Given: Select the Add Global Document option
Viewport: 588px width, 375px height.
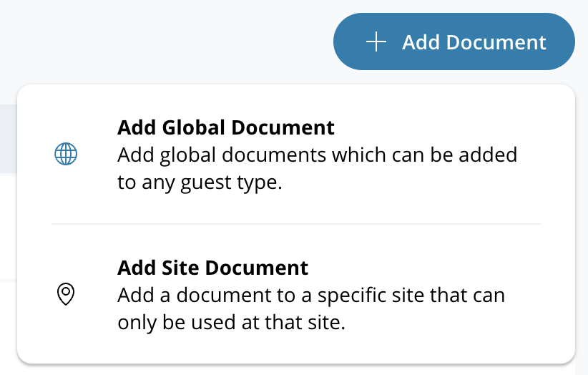Looking at the screenshot, I should pos(295,155).
